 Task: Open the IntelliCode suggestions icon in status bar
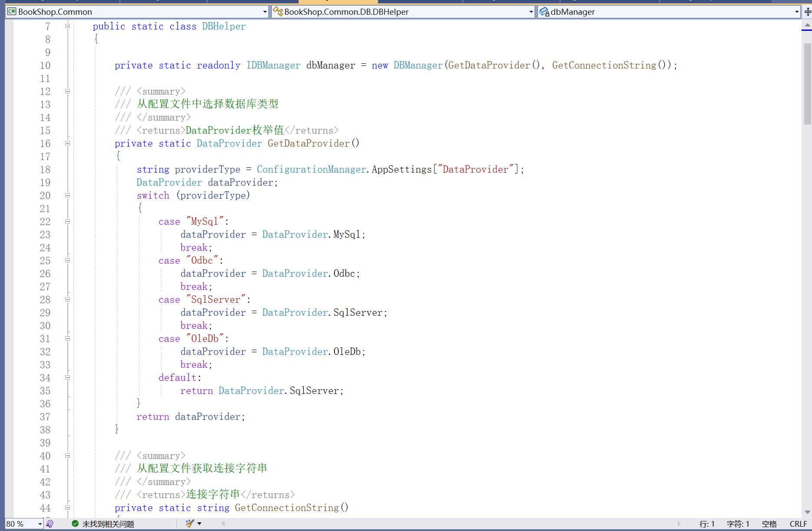[x=50, y=524]
